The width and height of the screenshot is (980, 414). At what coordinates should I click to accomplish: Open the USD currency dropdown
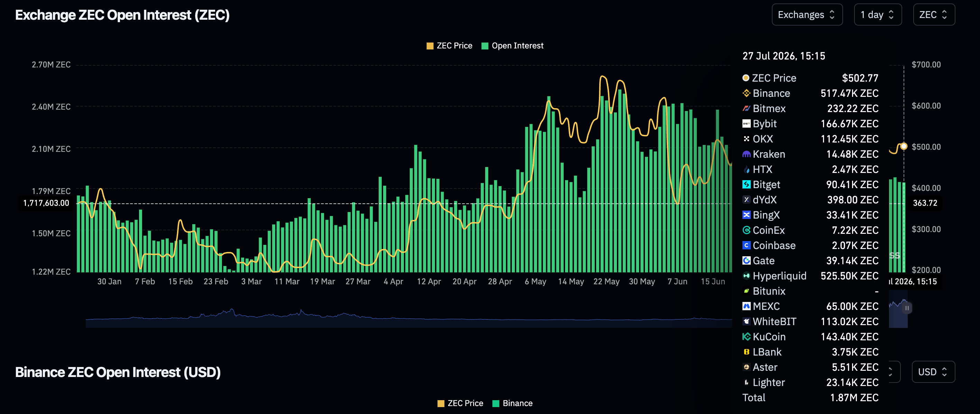pyautogui.click(x=933, y=372)
